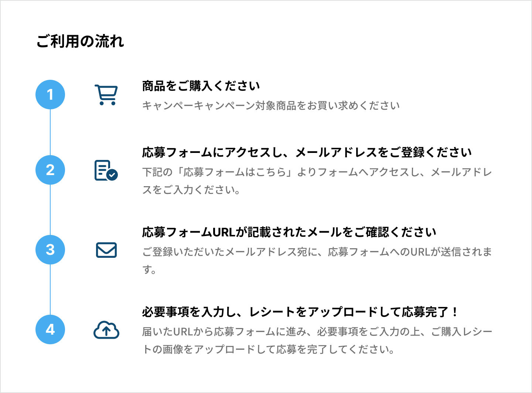This screenshot has width=532, height=393.
Task: Click the cloud upload icon
Action: pyautogui.click(x=106, y=330)
